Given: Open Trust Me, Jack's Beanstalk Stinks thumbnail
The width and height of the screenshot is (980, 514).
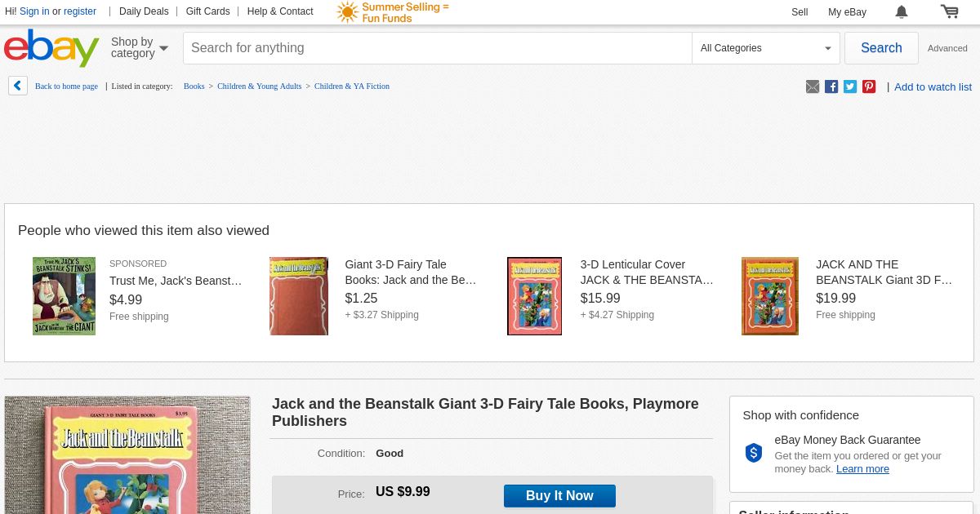Looking at the screenshot, I should click(x=64, y=296).
